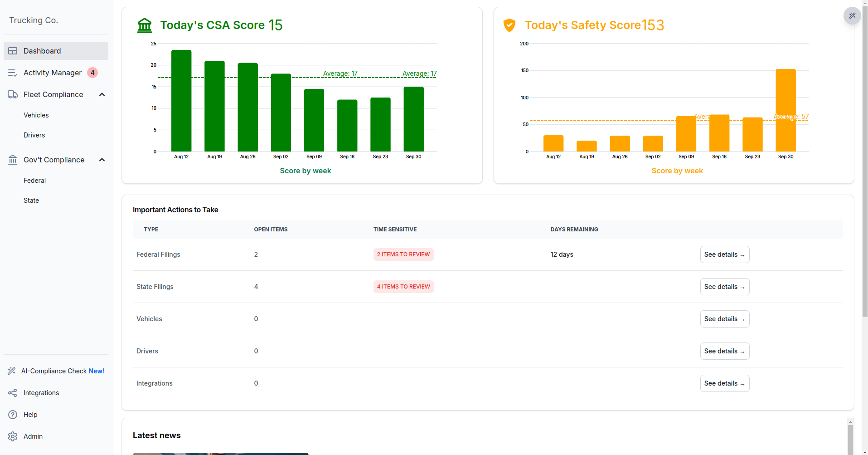The height and width of the screenshot is (455, 868).
Task: See details for Drivers row
Action: pyautogui.click(x=725, y=351)
